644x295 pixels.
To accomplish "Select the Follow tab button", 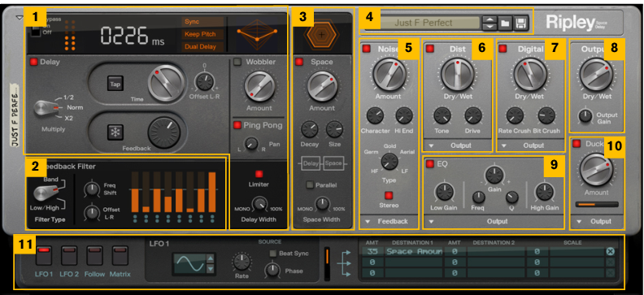I will pos(95,255).
